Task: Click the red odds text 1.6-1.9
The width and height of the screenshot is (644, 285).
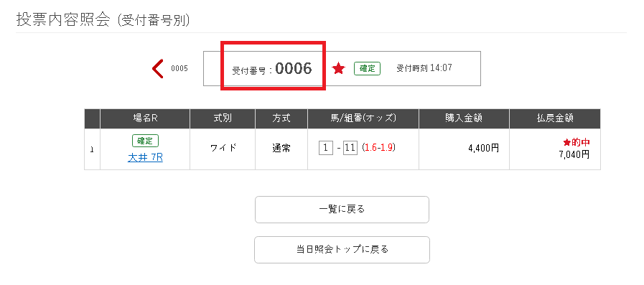Action: 378,148
